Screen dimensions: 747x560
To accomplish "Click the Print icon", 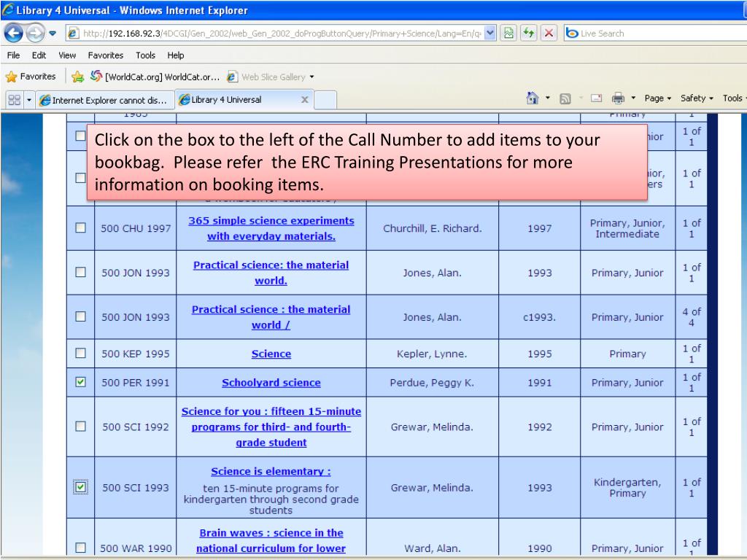I will pyautogui.click(x=618, y=98).
